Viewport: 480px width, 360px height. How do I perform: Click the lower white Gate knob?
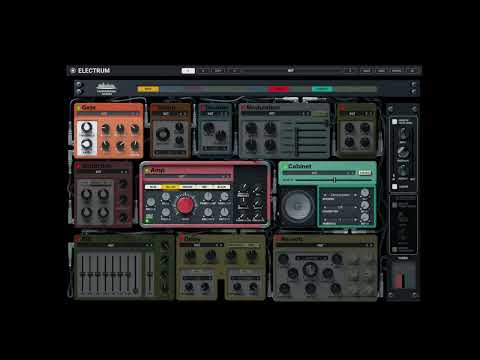coord(87,144)
